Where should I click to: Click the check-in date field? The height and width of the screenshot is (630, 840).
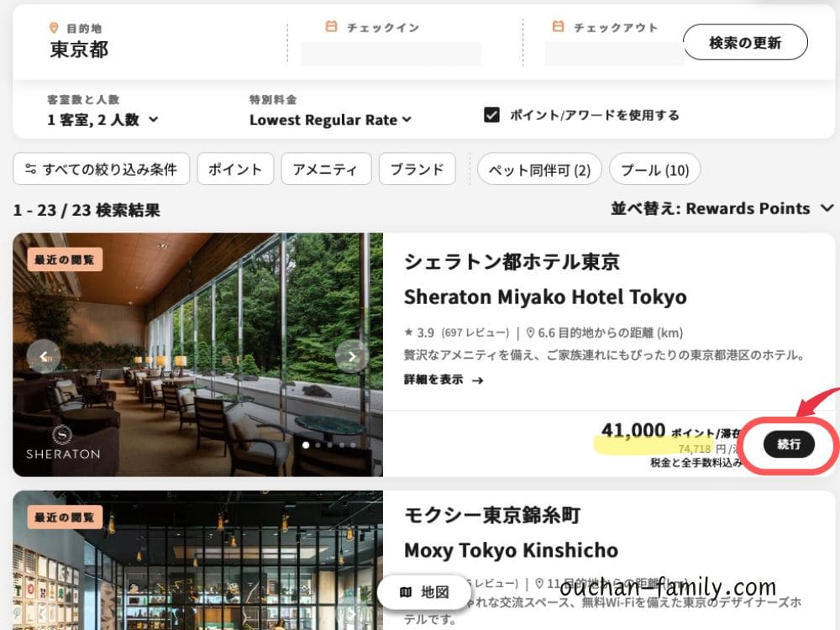pyautogui.click(x=391, y=54)
